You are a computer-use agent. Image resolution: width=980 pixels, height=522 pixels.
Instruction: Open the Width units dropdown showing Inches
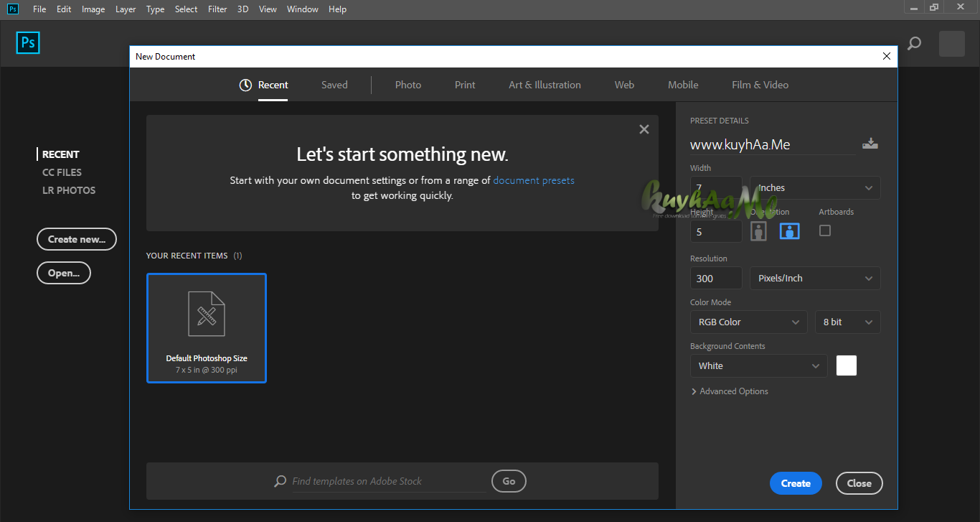814,187
